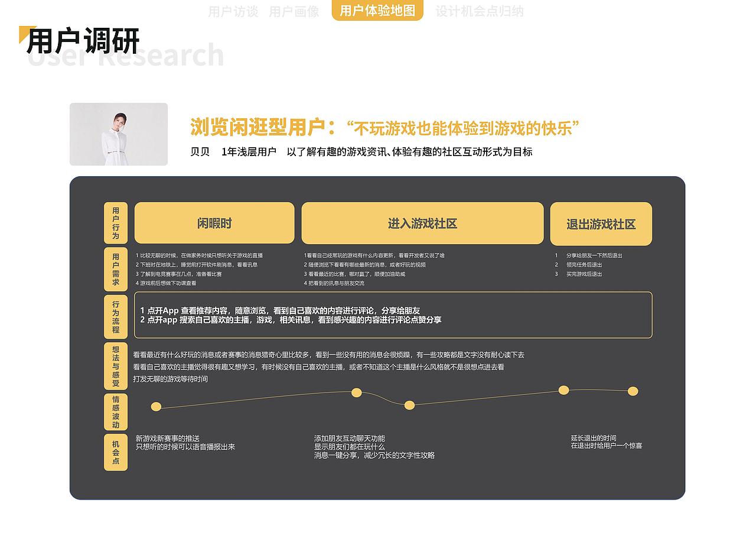This screenshot has height=535, width=756.
Task: Select the need line 下班时在地铁上
Action: click(x=197, y=265)
